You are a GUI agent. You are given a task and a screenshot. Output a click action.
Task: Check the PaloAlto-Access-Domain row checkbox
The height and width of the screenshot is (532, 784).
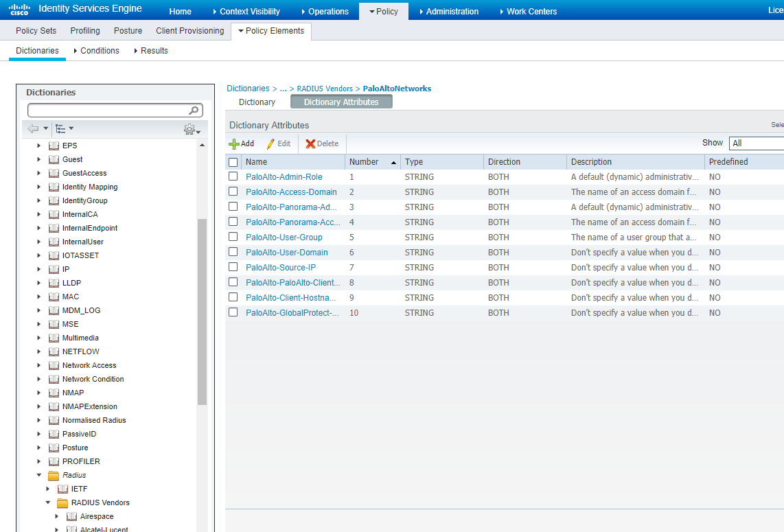(233, 192)
